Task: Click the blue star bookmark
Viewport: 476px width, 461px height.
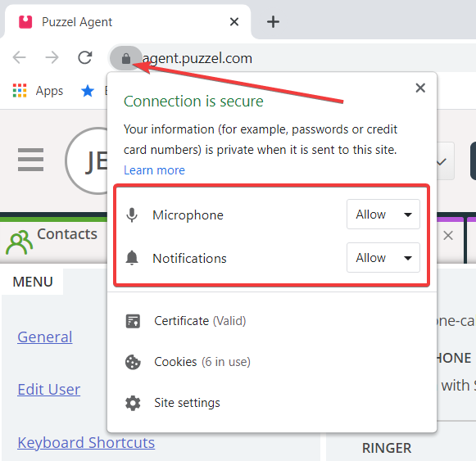Action: click(88, 91)
